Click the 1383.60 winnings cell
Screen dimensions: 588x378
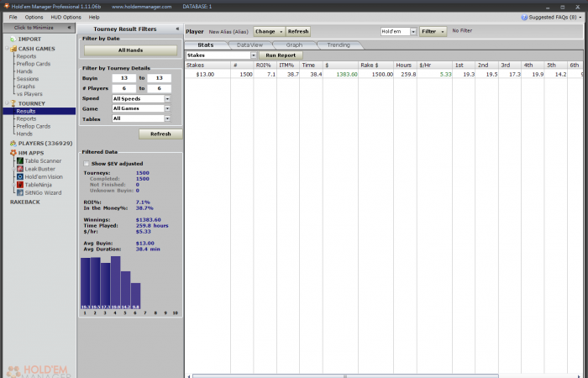coord(340,74)
